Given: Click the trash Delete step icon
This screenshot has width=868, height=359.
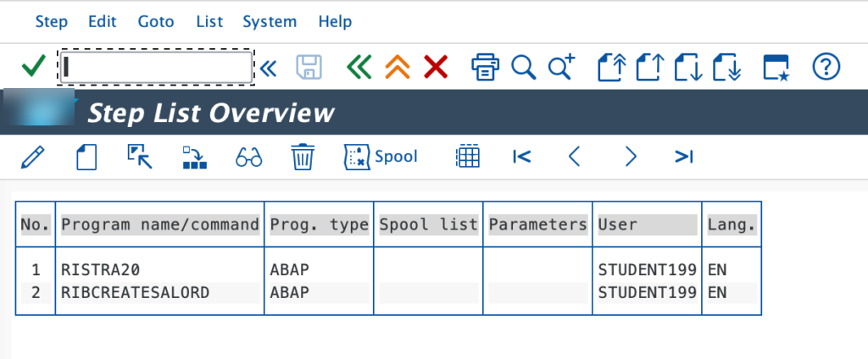Looking at the screenshot, I should 303,157.
